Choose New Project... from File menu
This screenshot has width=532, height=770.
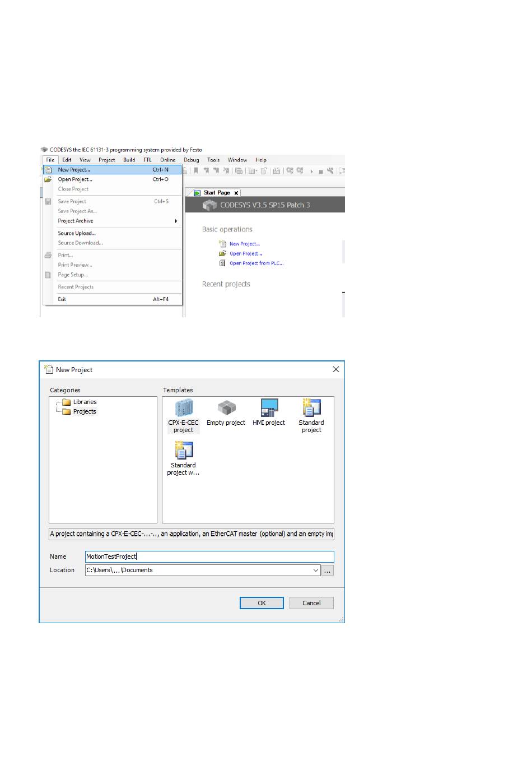74,170
